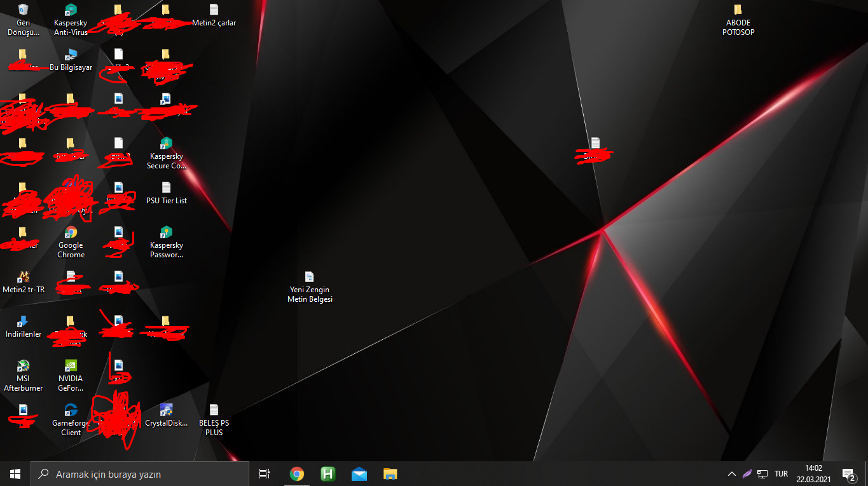Switch the TUR input language indicator
Image resolution: width=868 pixels, height=486 pixels.
(x=782, y=474)
